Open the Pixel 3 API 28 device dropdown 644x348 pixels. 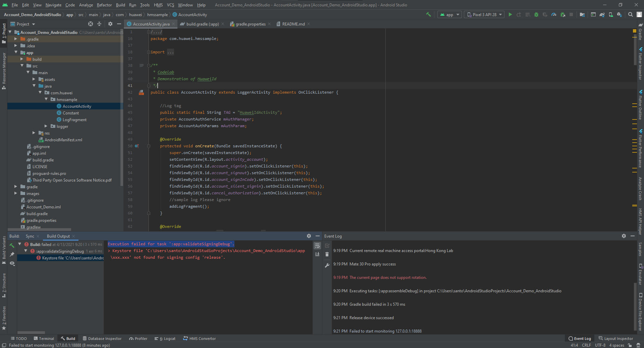(484, 15)
